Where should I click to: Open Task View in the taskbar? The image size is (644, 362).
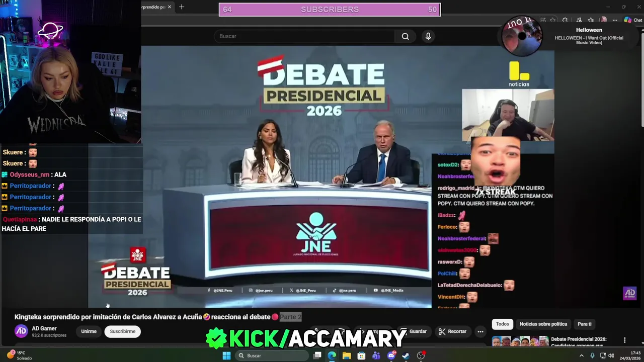[x=317, y=355]
